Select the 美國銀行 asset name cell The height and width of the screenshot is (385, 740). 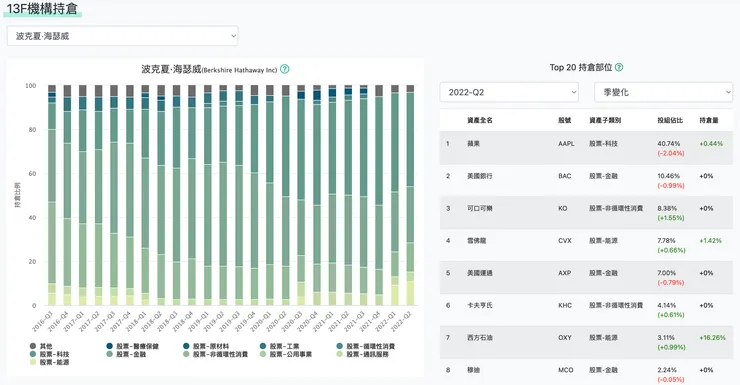tap(479, 176)
